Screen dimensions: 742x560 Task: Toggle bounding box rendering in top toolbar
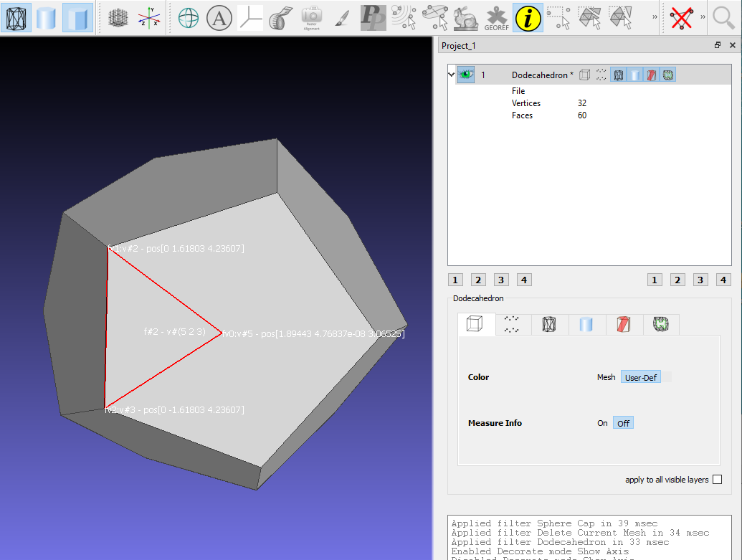pos(16,17)
